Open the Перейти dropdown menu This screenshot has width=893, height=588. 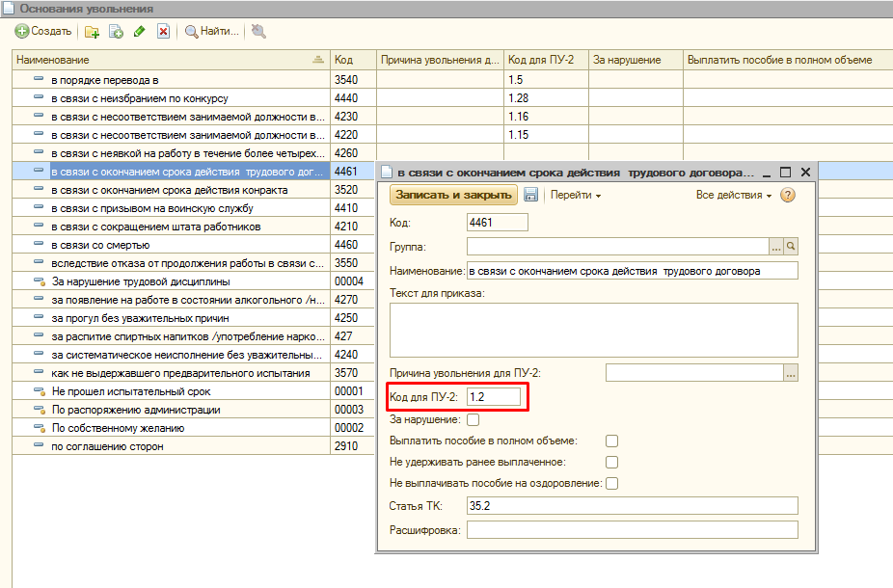coord(576,195)
